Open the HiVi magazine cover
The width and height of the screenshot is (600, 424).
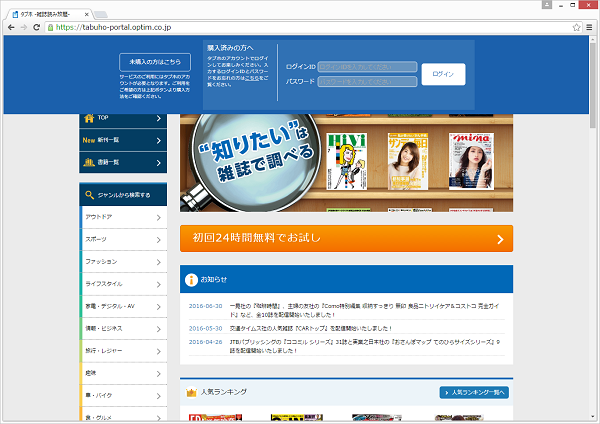pyautogui.click(x=347, y=161)
